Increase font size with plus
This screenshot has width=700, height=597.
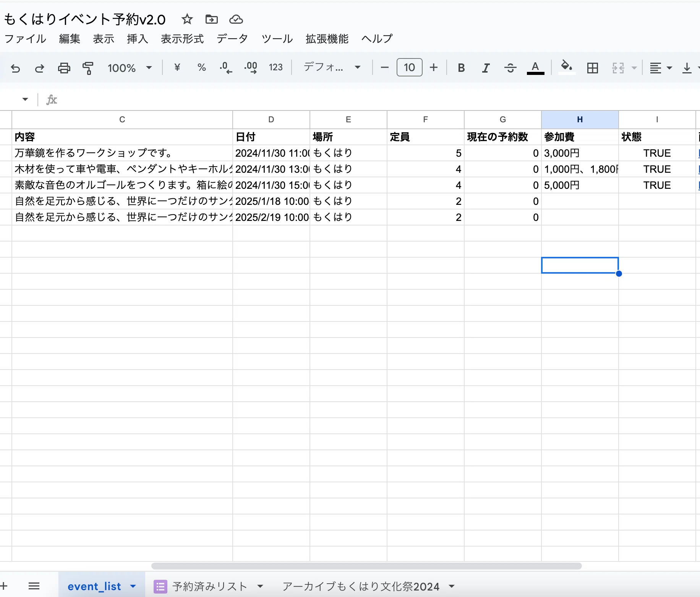click(x=434, y=68)
